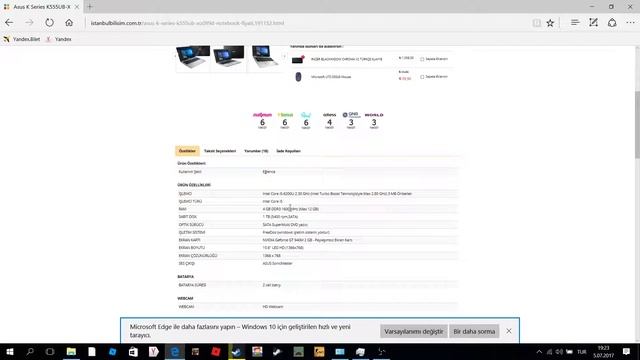
Task: Open Edge's three-dot More menu
Action: [631, 23]
